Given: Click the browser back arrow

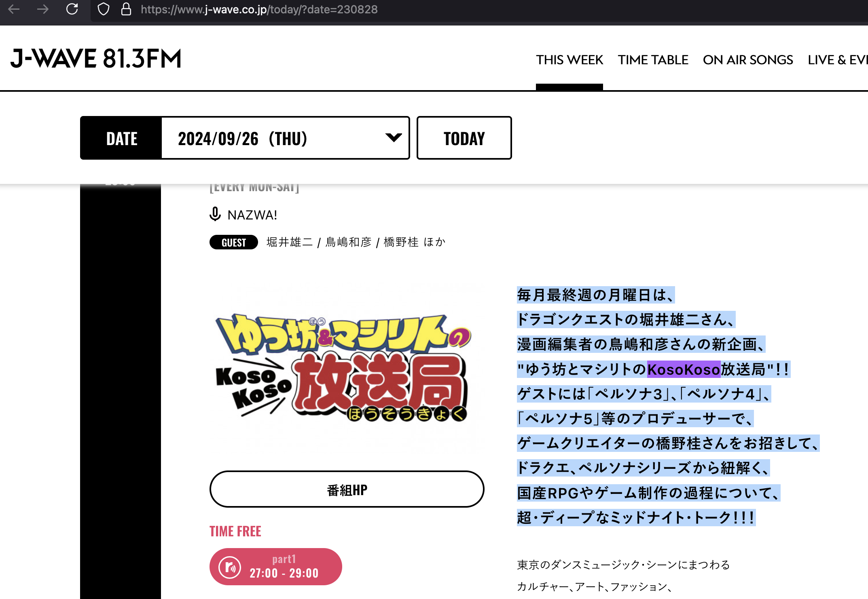Looking at the screenshot, I should point(14,9).
